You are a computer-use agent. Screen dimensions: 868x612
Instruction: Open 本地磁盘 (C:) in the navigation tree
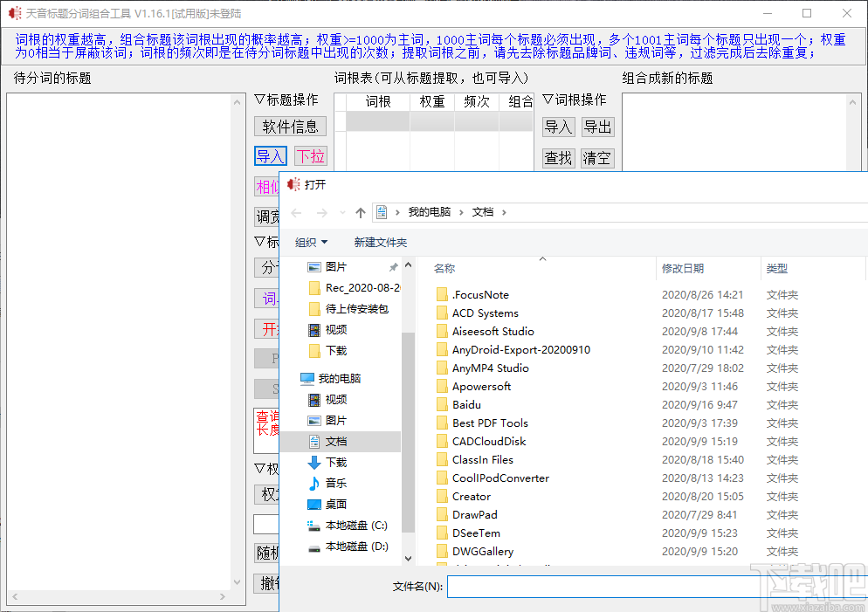click(348, 525)
